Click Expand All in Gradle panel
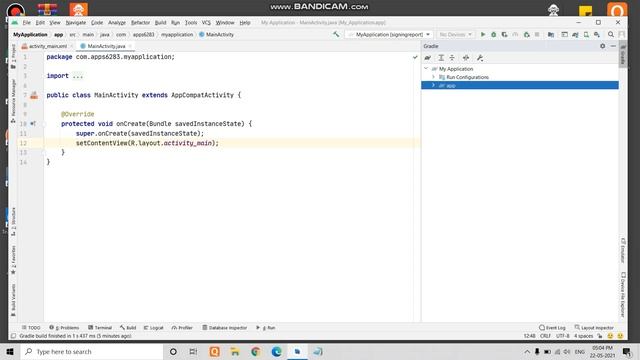The width and height of the screenshot is (640, 360). coord(441,58)
